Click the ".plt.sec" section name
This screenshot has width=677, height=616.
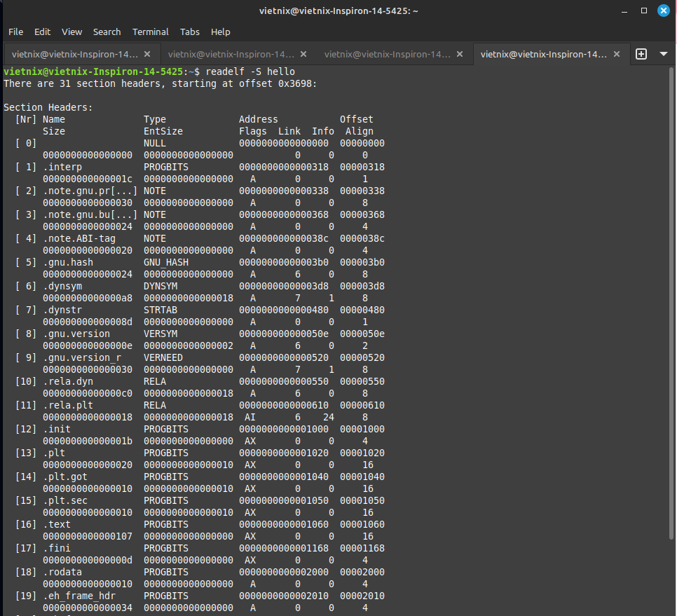tap(65, 501)
